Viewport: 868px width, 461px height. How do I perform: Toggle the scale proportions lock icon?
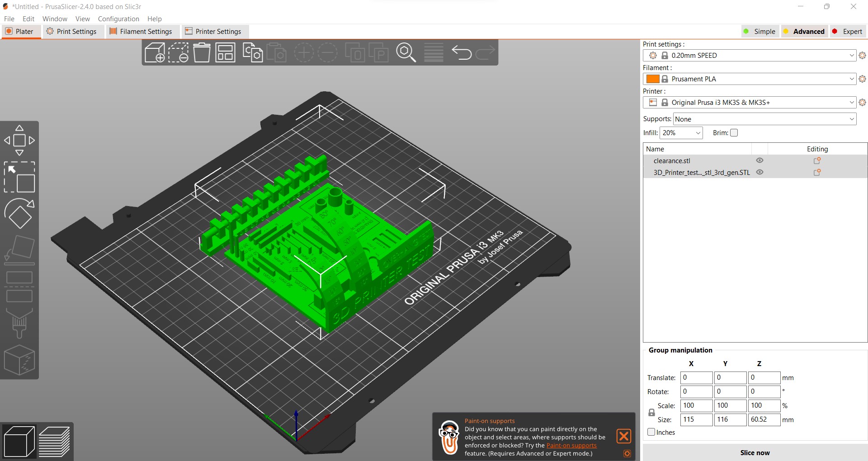(651, 413)
